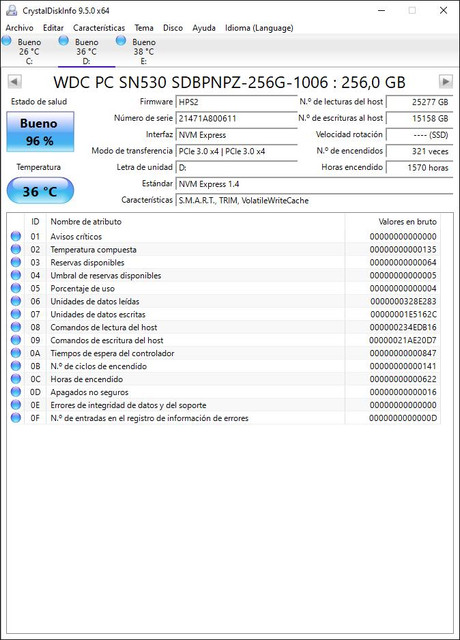Click status orb for attribute 08 Comandos de lectura
This screenshot has width=460, height=640.
pyautogui.click(x=16, y=327)
